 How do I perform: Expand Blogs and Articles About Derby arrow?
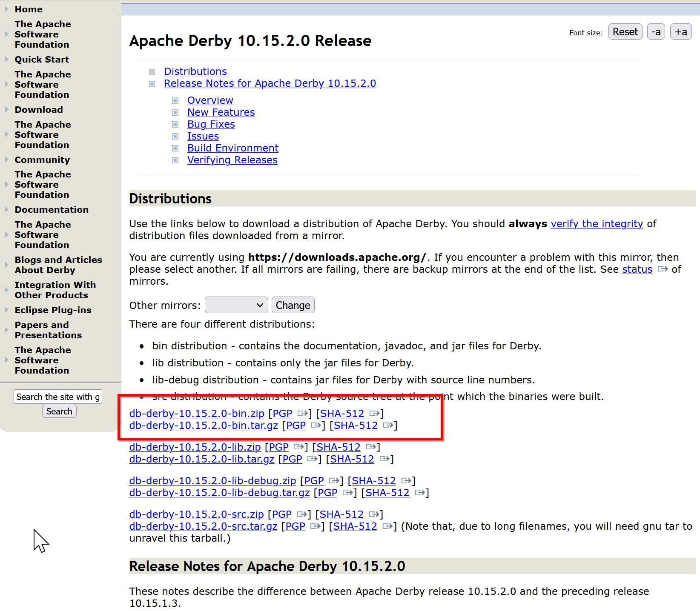tap(6, 265)
